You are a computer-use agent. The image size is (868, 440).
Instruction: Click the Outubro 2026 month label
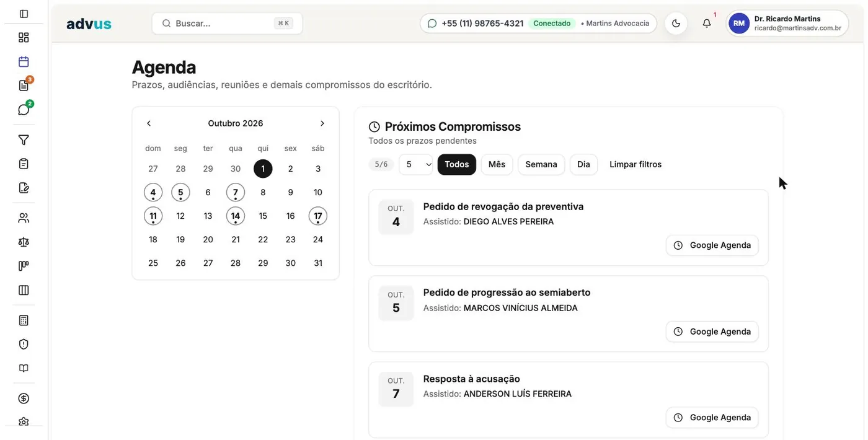[236, 123]
